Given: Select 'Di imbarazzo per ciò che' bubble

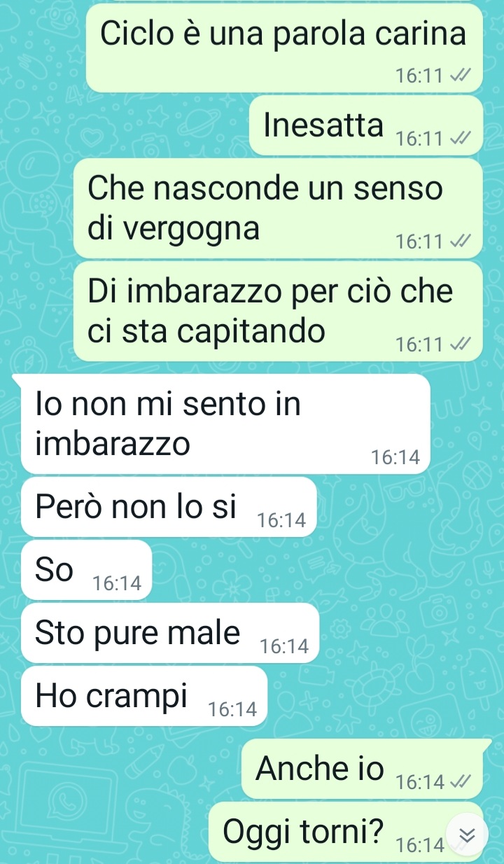Looking at the screenshot, I should pos(278,311).
